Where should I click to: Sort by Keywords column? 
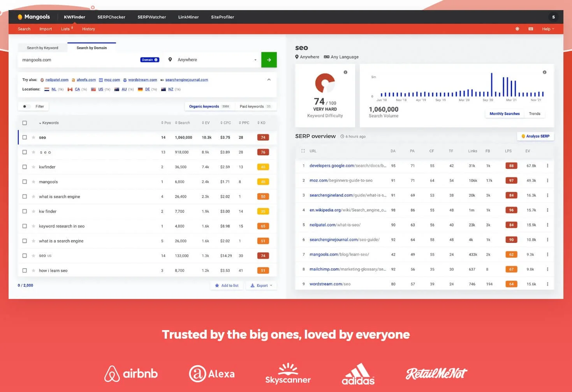pyautogui.click(x=49, y=123)
